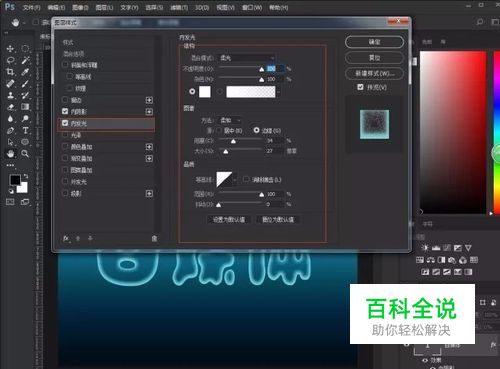Select the History Brush tool
Viewport: 500px width, 369px height.
25,95
